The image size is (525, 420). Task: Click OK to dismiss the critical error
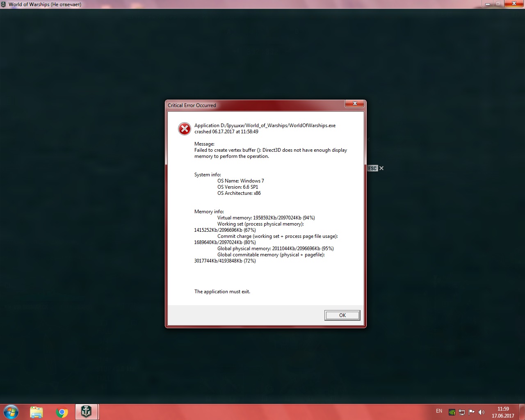pos(342,315)
